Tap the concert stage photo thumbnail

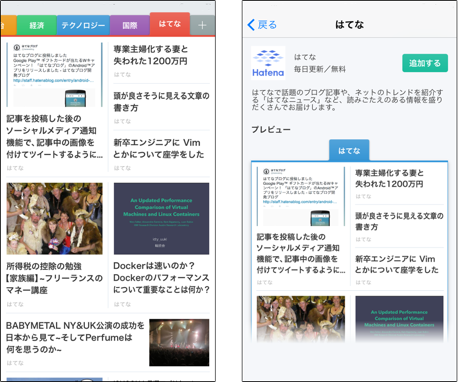point(179,342)
